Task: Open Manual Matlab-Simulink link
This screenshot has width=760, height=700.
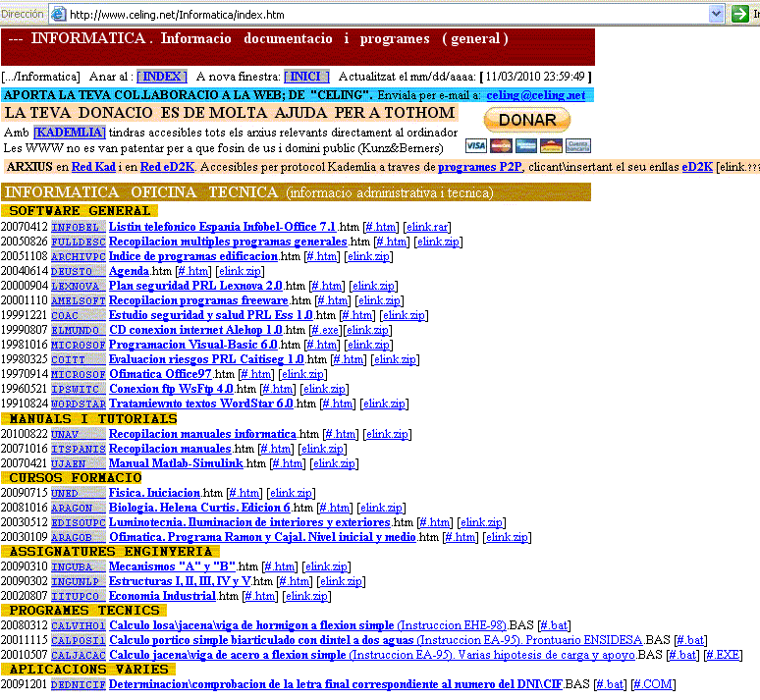Action: (x=176, y=463)
